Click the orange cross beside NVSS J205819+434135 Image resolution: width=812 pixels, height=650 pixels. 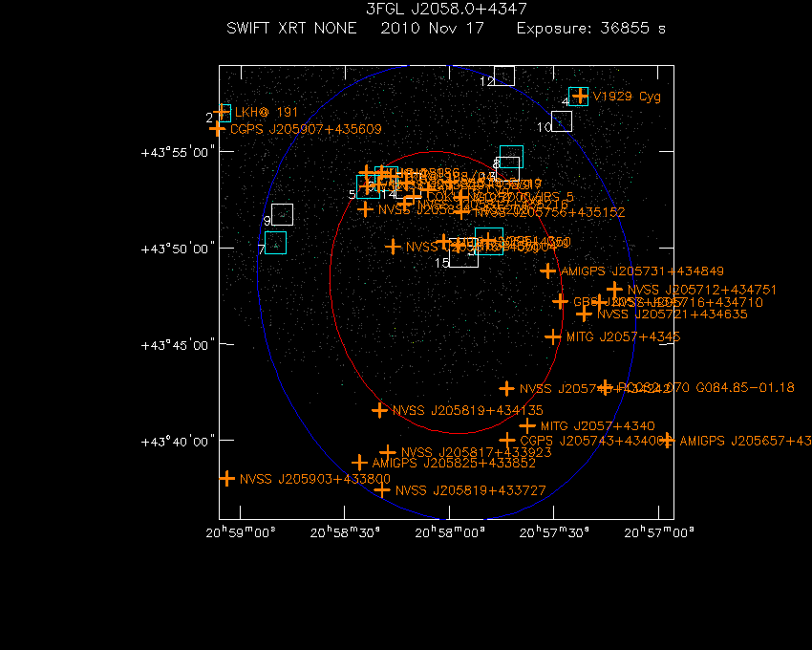click(x=379, y=410)
